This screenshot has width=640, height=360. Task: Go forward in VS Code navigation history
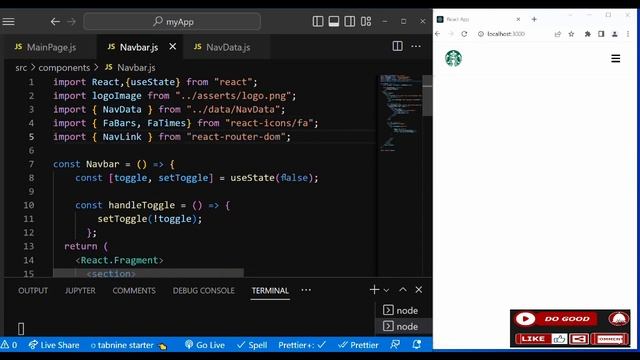pyautogui.click(x=71, y=22)
